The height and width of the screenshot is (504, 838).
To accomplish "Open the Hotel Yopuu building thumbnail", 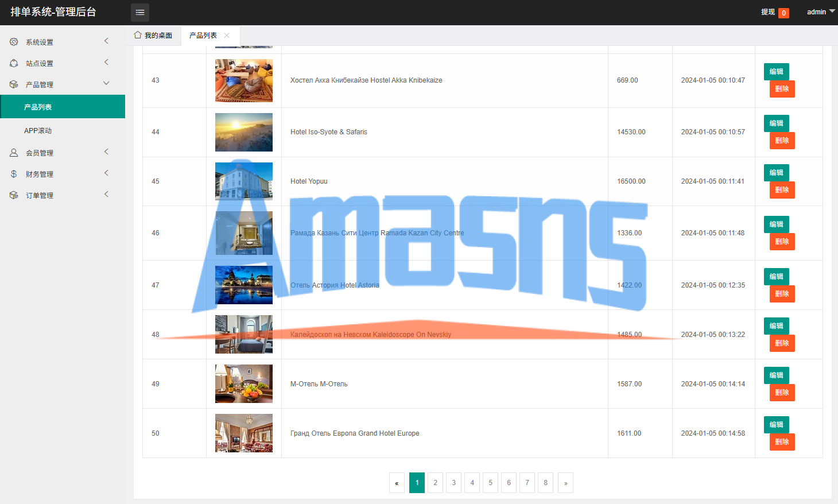I will pyautogui.click(x=244, y=181).
